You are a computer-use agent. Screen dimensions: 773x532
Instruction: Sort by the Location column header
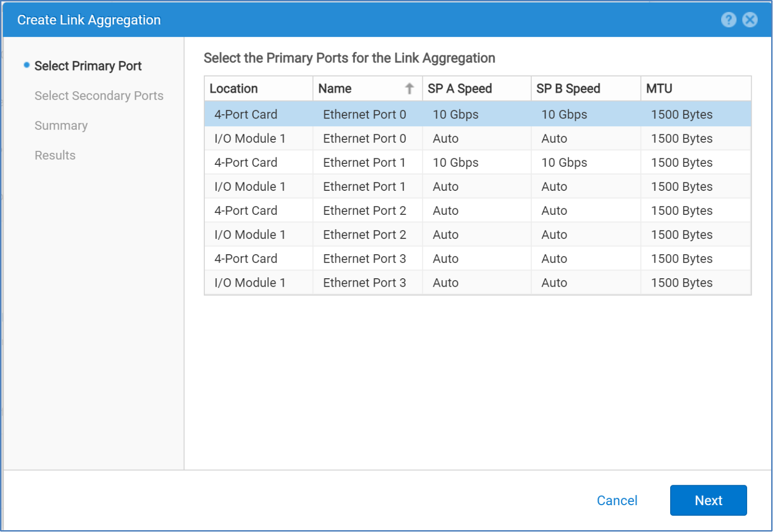point(258,88)
